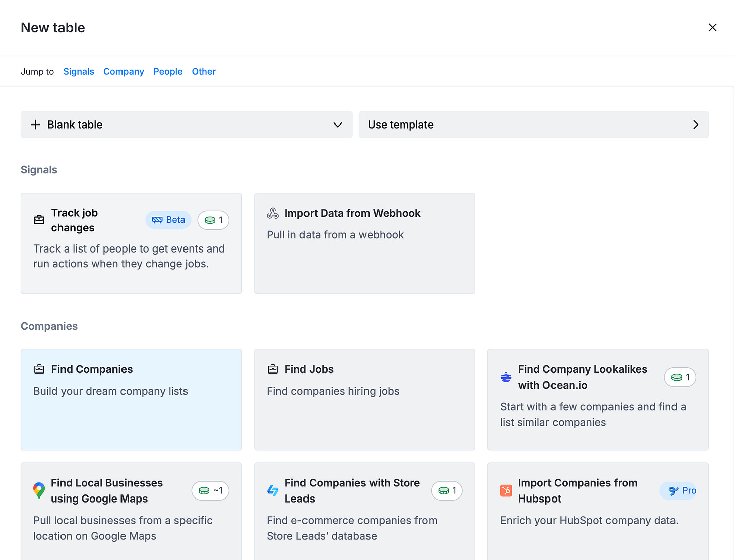Jump to the Other section

pos(204,72)
